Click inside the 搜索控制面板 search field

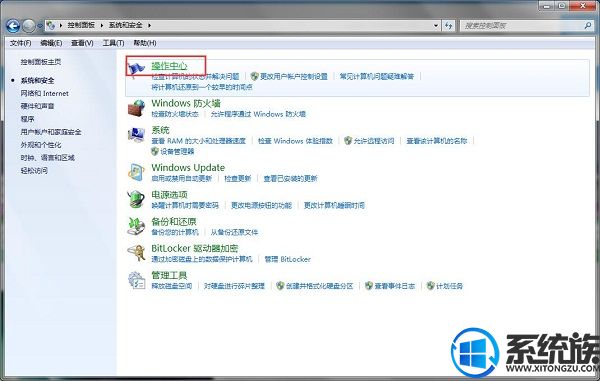[522, 26]
